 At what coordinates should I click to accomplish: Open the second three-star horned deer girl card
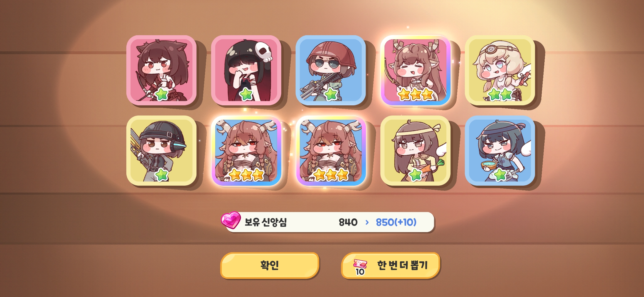pos(331,150)
